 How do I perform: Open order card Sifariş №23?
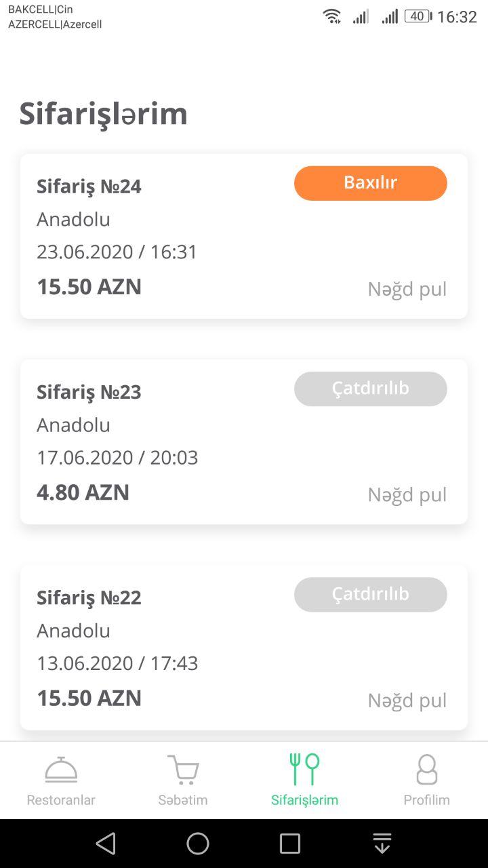point(89,392)
